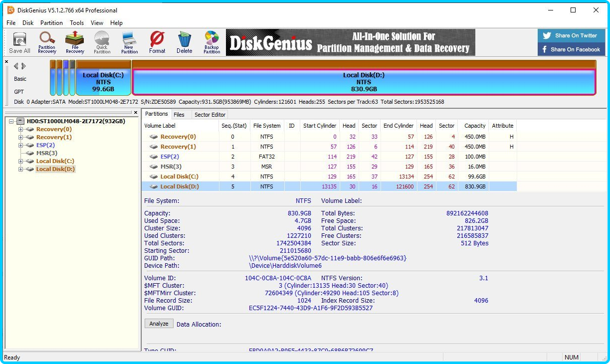Select MSR(3) in the tree
This screenshot has width=610, height=364.
47,153
